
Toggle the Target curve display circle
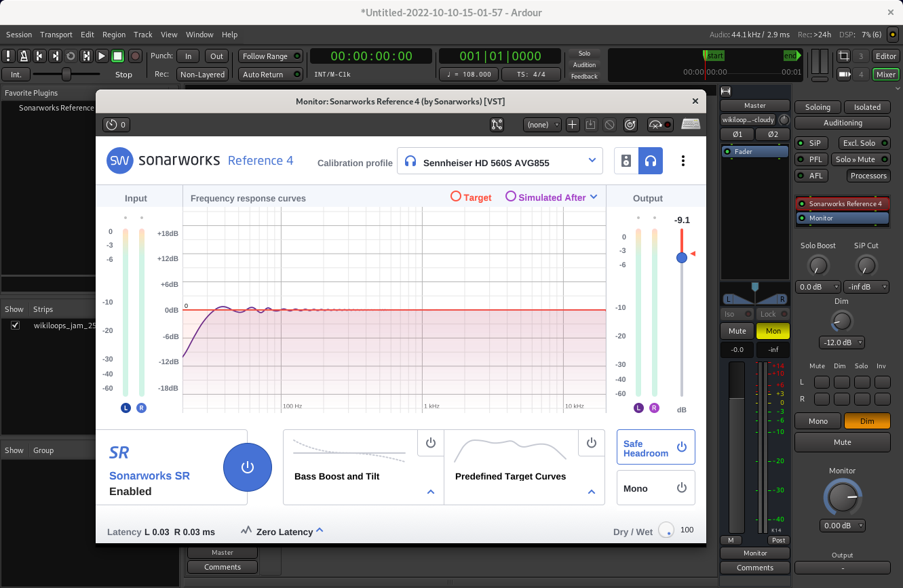click(x=456, y=197)
